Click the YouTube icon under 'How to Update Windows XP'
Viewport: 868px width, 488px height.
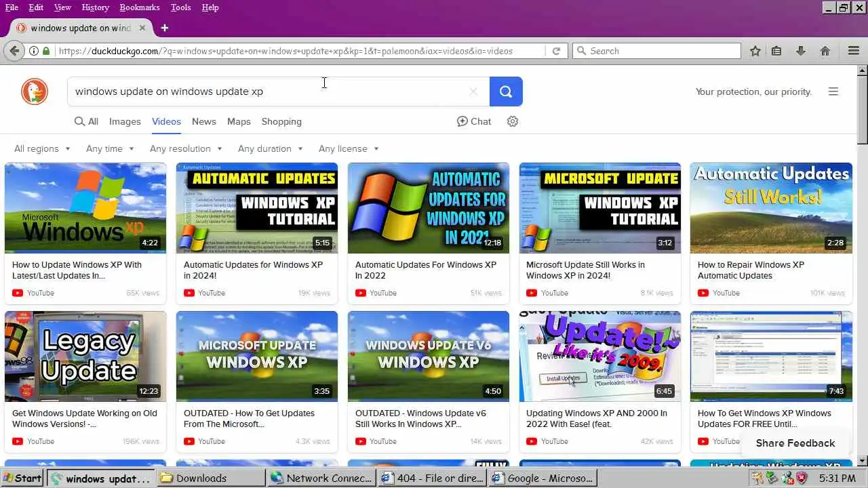coord(18,293)
